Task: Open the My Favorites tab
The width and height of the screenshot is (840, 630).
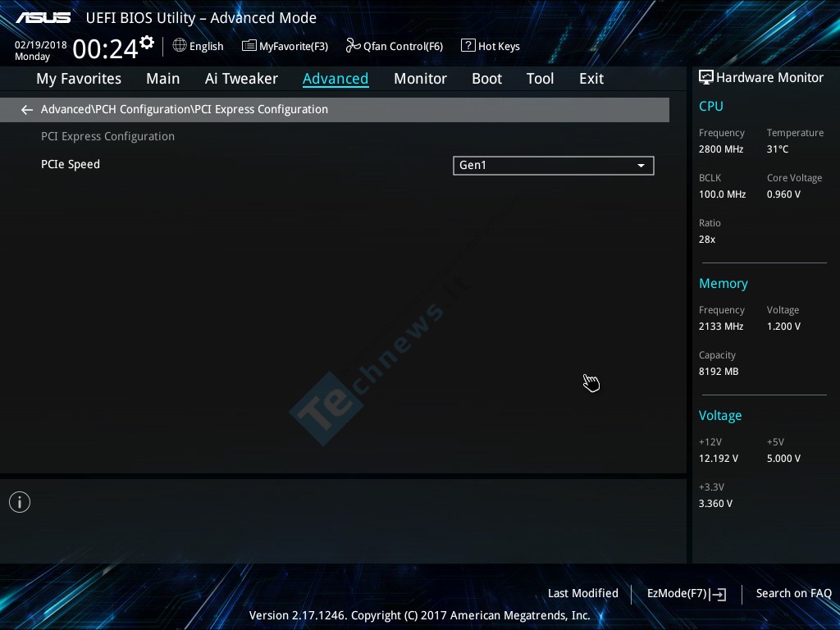Action: [79, 79]
